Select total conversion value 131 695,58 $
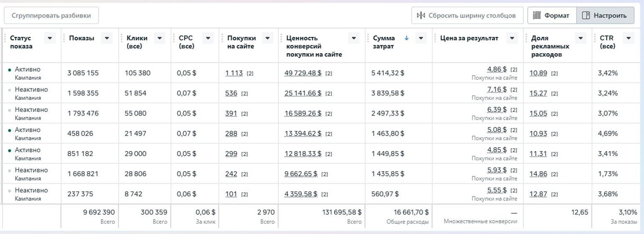This screenshot has height=234, width=644. tap(342, 212)
